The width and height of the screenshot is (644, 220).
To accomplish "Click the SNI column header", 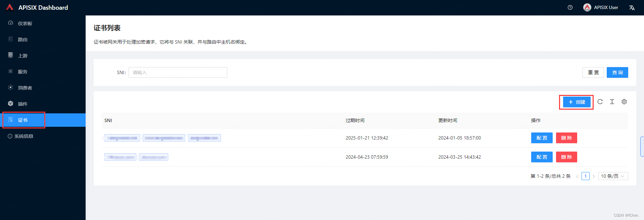I will (108, 120).
